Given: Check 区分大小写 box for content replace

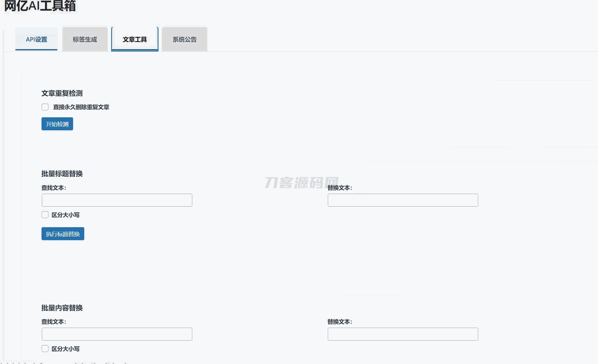Looking at the screenshot, I should click(x=45, y=349).
